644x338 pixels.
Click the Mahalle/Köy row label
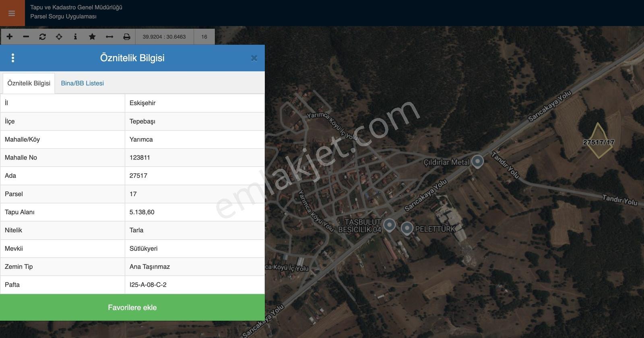tap(22, 139)
